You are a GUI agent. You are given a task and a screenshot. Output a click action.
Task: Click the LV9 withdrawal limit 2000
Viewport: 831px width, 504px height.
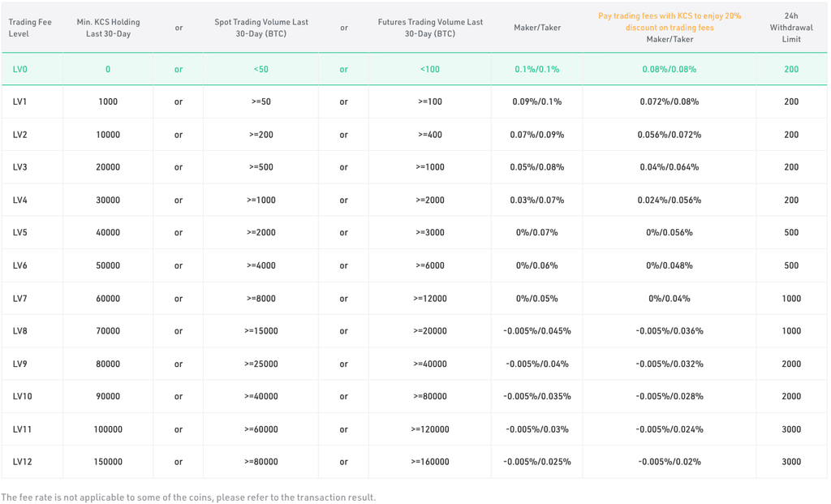click(x=791, y=364)
